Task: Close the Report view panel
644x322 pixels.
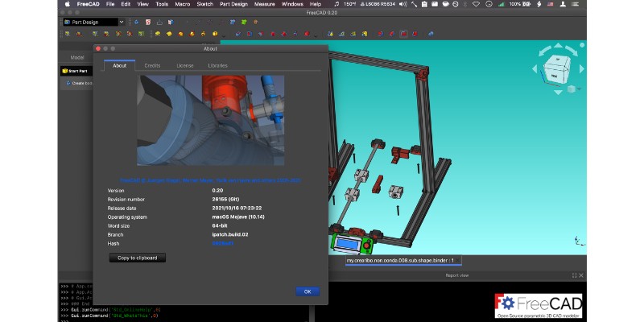Action: coord(580,275)
